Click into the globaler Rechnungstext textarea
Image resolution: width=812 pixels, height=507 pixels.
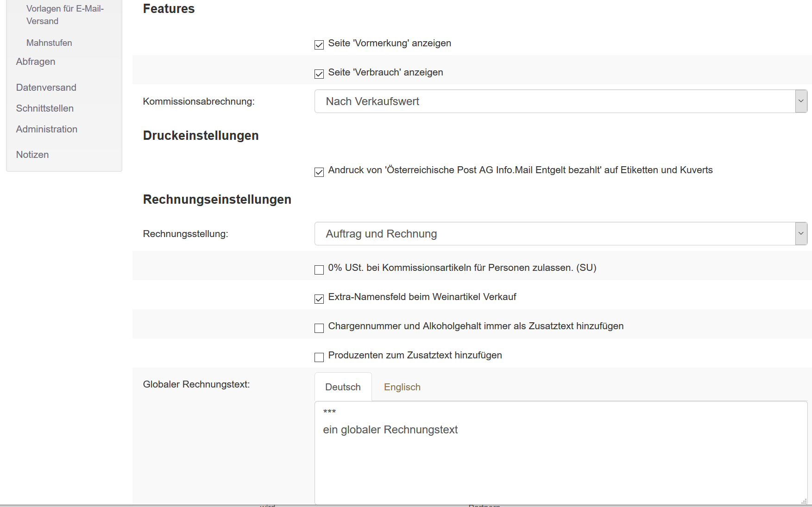pos(560,458)
